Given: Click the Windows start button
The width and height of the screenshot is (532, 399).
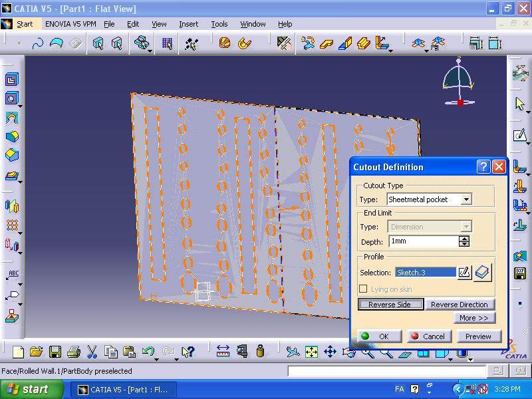Looking at the screenshot, I should point(28,390).
